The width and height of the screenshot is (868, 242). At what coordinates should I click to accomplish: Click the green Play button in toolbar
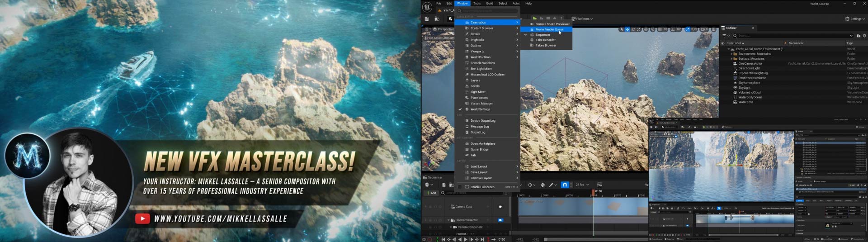(535, 19)
